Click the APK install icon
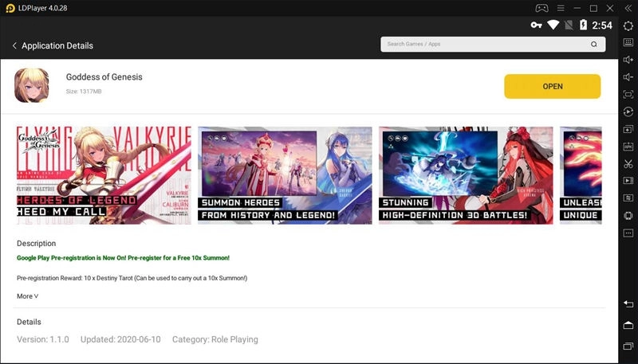The height and width of the screenshot is (364, 638). tap(628, 147)
